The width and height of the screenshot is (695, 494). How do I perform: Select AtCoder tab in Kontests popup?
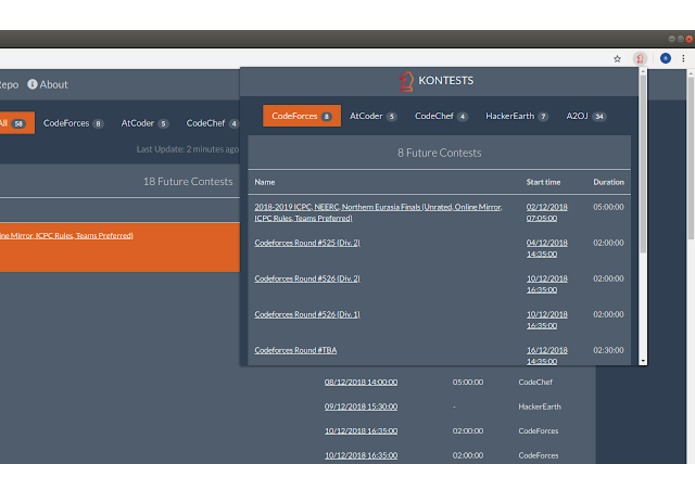pos(373,116)
